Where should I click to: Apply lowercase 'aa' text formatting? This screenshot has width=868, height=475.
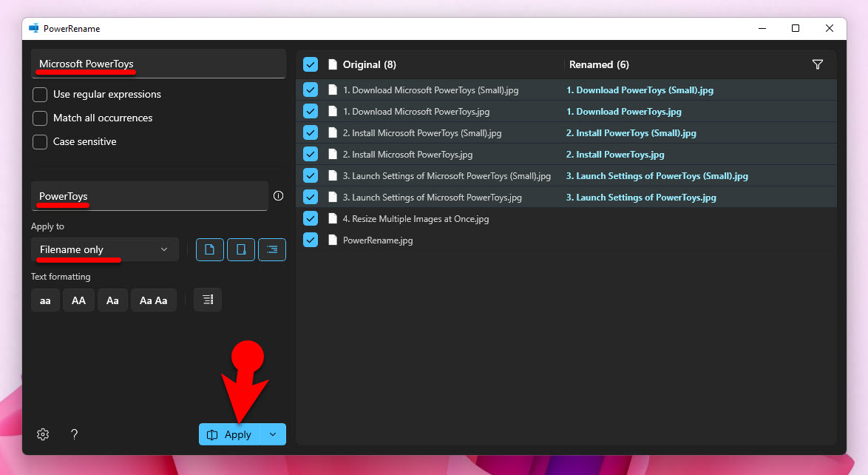click(x=45, y=300)
